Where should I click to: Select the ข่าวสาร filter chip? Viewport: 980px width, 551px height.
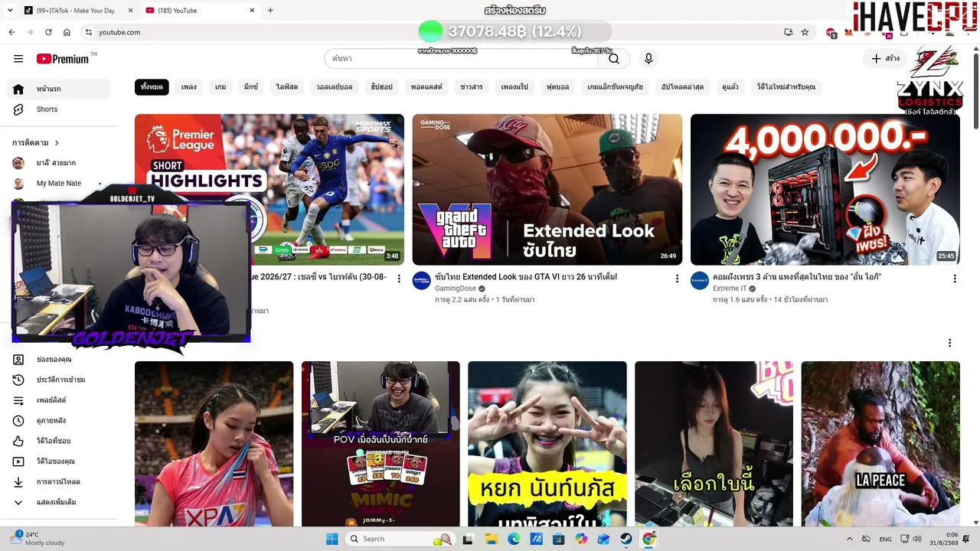tap(472, 87)
